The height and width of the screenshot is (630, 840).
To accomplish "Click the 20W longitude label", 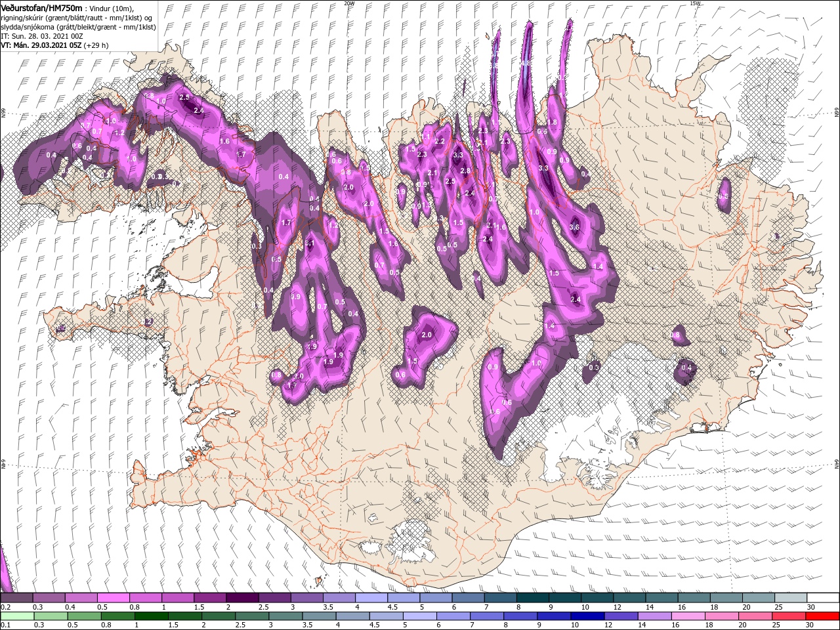I will (x=349, y=3).
